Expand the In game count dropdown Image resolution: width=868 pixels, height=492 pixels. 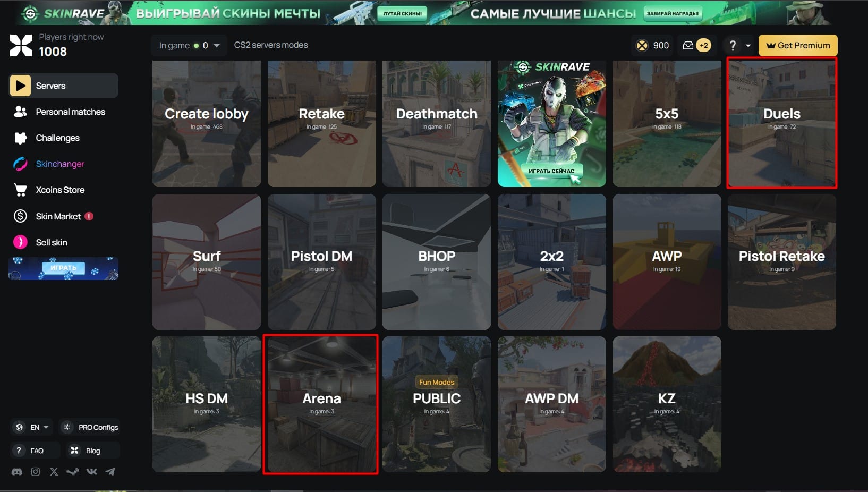pos(189,46)
